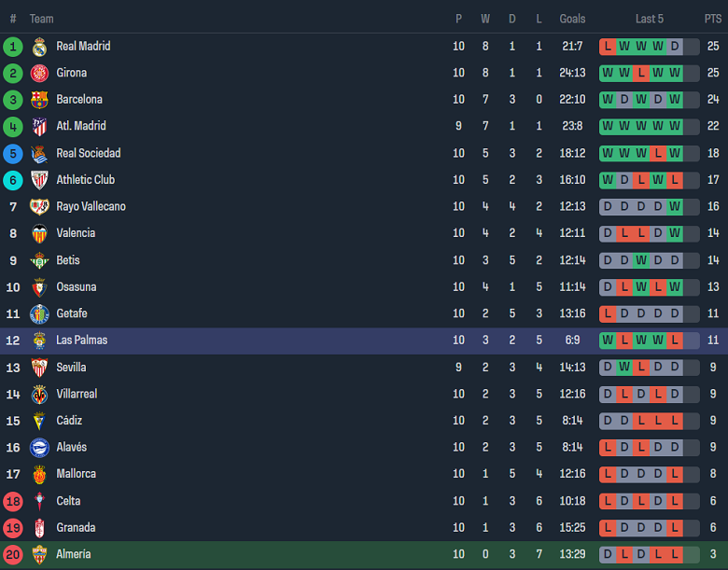This screenshot has width=728, height=570.
Task: Click Betis's green W form badge
Action: pyautogui.click(x=641, y=260)
